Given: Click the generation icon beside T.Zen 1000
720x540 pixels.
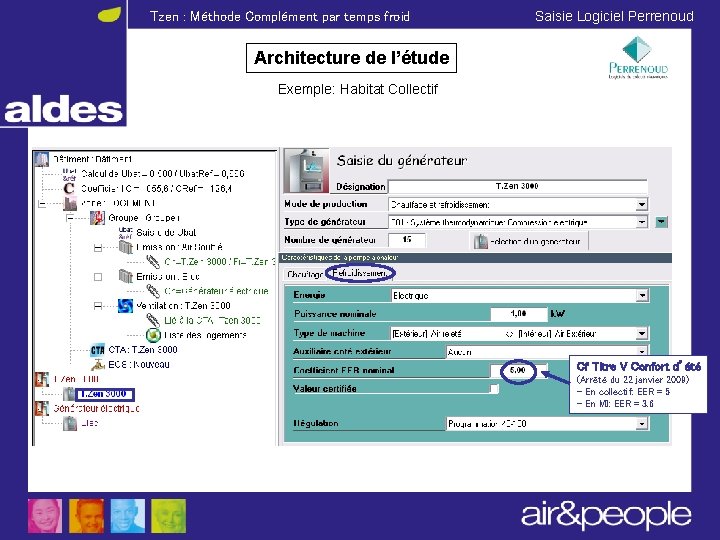Looking at the screenshot, I should click(x=42, y=379).
